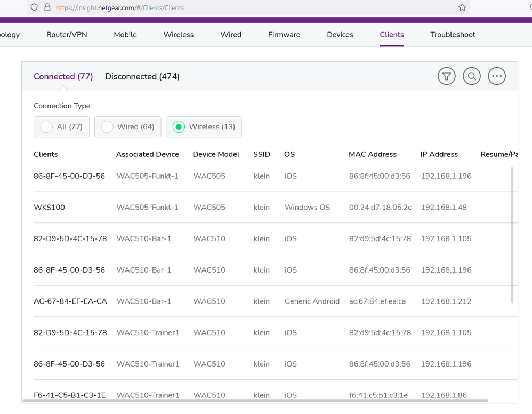This screenshot has width=532, height=414.
Task: Select the Wired (64) radio option
Action: [x=127, y=127]
